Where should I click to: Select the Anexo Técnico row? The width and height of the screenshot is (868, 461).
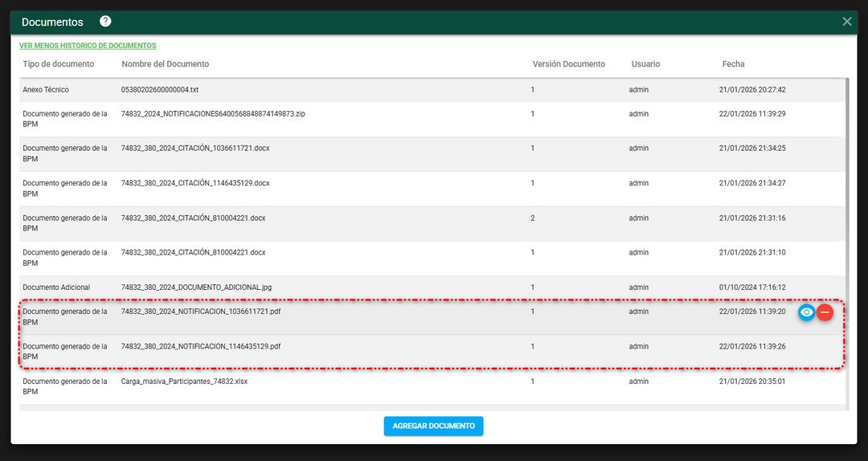pyautogui.click(x=159, y=90)
